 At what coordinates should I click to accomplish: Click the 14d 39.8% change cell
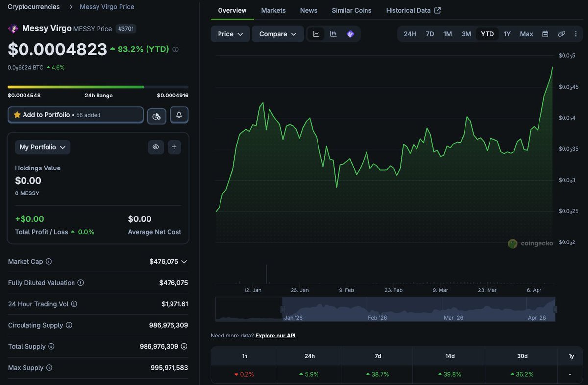pyautogui.click(x=449, y=374)
